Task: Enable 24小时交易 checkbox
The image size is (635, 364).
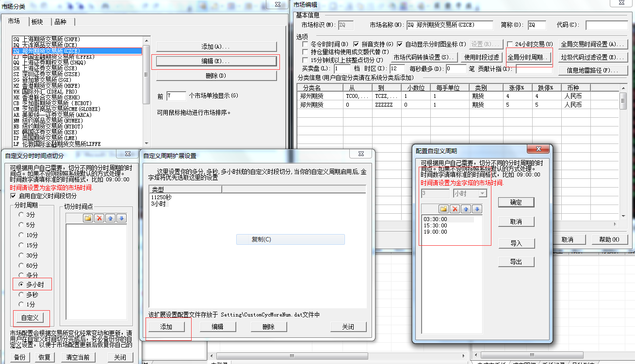Action: pos(510,44)
